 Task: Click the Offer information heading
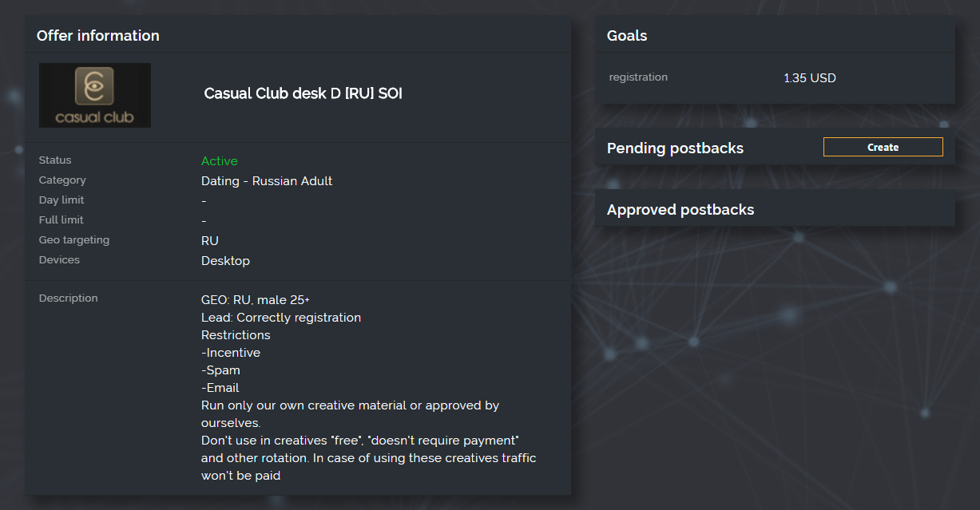(x=98, y=36)
